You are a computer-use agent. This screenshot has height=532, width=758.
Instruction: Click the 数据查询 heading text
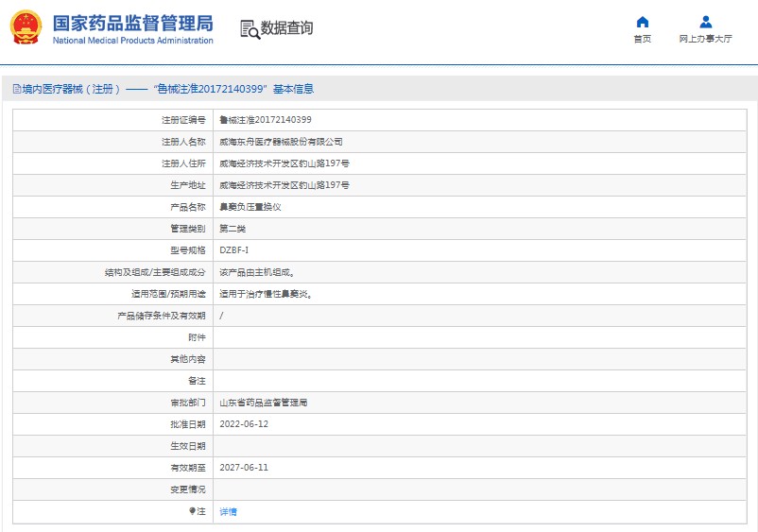tap(286, 28)
